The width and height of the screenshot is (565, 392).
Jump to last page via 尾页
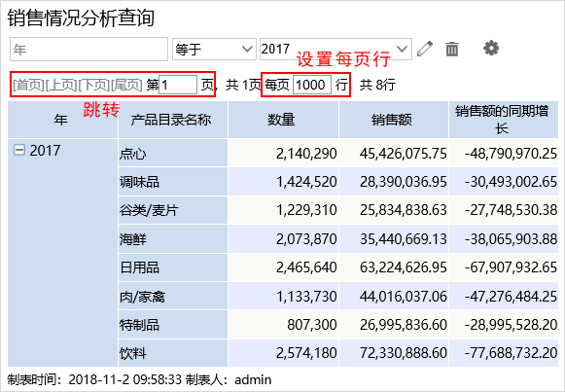point(126,85)
